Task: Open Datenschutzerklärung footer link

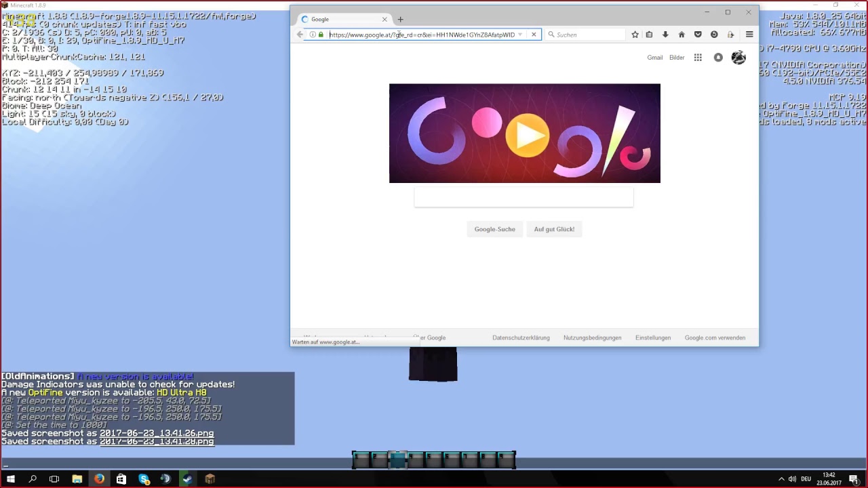Action: pyautogui.click(x=521, y=338)
